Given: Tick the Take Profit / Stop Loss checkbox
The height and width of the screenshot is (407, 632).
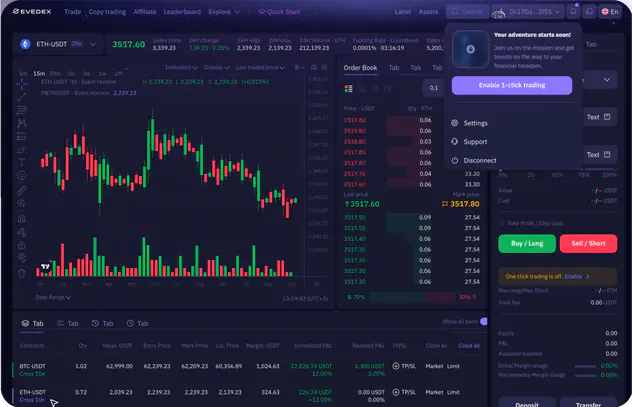Looking at the screenshot, I should click(502, 223).
